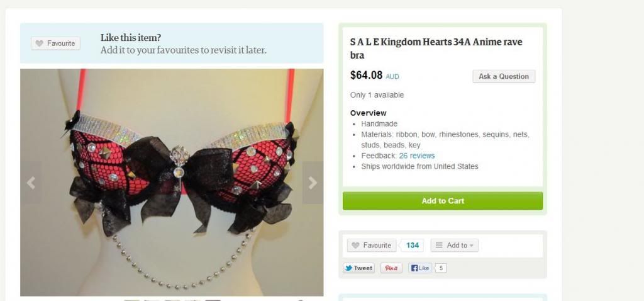The height and width of the screenshot is (301, 644).
Task: Open the AUD currency selector
Action: [x=392, y=76]
